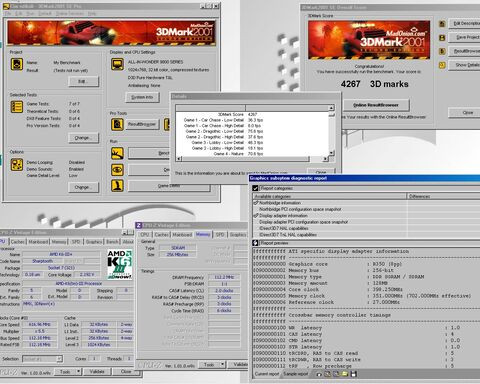
Task: Click the CPU-Z title bar Z icon
Action: coord(139,226)
